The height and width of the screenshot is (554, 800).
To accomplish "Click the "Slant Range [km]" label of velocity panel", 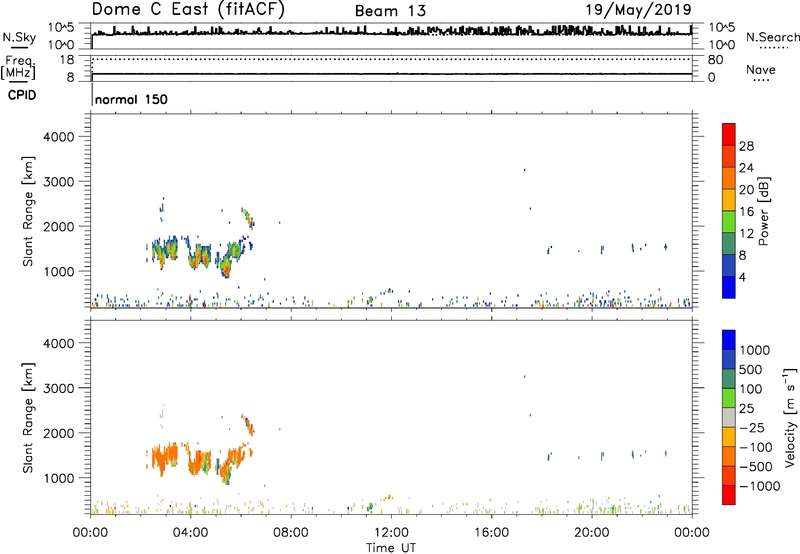I will pyautogui.click(x=28, y=418).
